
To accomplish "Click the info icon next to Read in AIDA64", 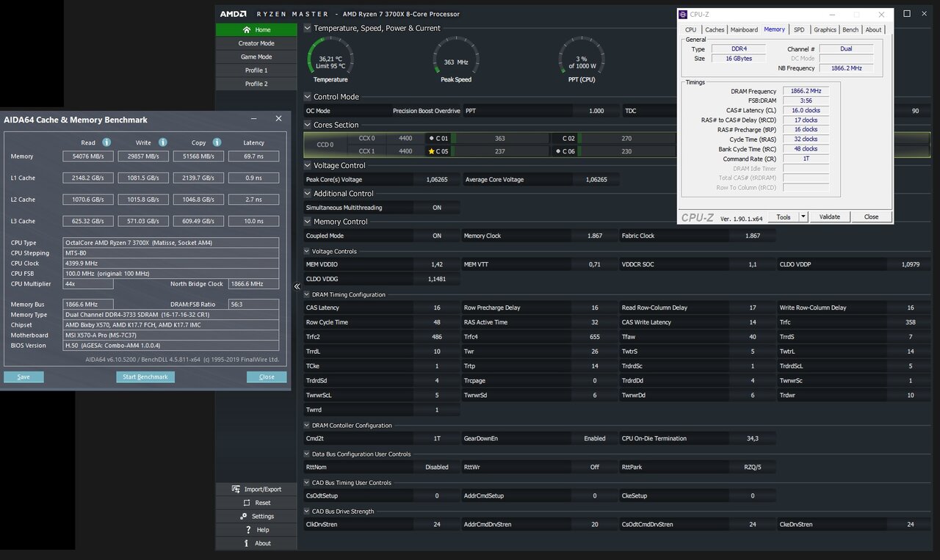I will click(x=106, y=142).
